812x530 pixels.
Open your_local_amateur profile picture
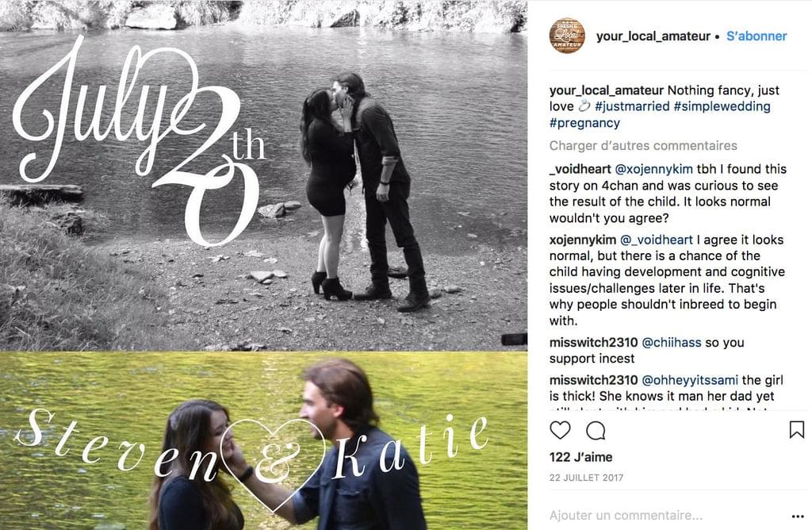[567, 36]
